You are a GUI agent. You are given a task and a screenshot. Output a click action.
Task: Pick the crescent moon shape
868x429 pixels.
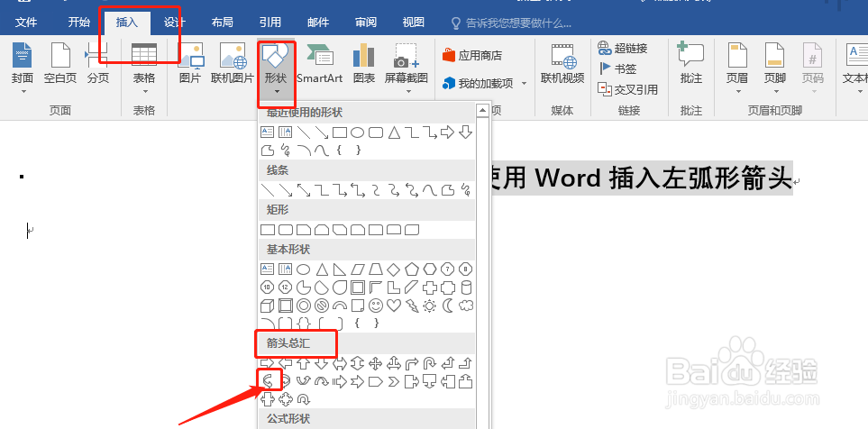coord(447,305)
